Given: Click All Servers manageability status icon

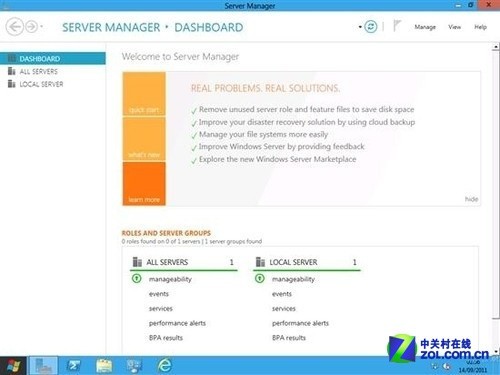Looking at the screenshot, I should coord(137,278).
